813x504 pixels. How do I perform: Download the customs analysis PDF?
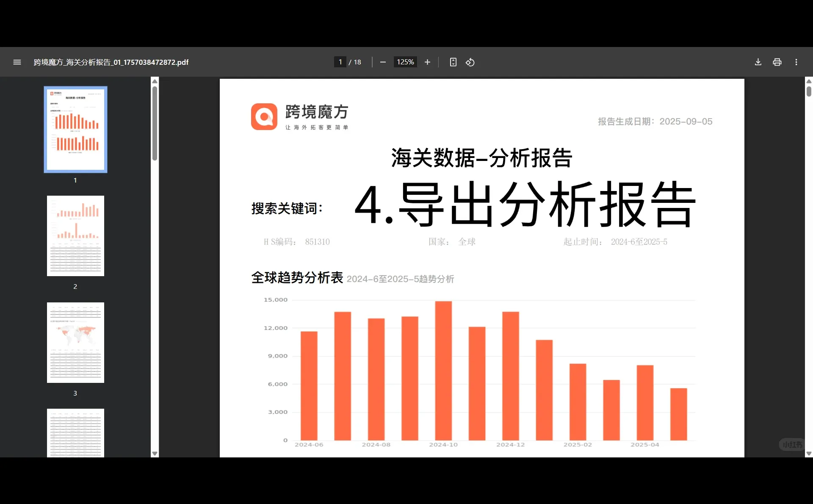(758, 62)
